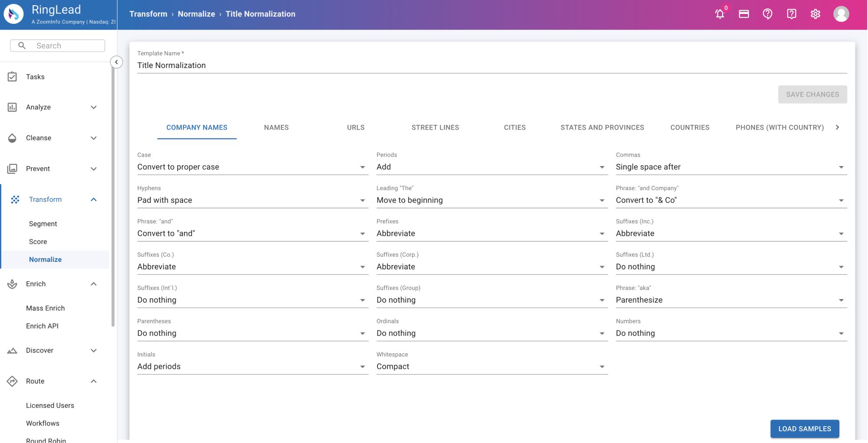Collapse the left navigation with the chevron
Screen dimensions: 868x443
(x=116, y=62)
